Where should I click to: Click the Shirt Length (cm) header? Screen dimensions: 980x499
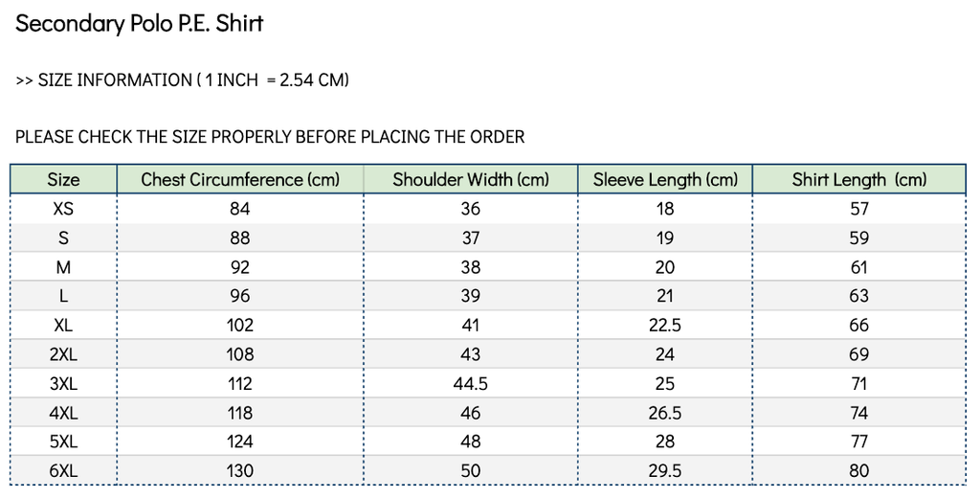coord(858,180)
